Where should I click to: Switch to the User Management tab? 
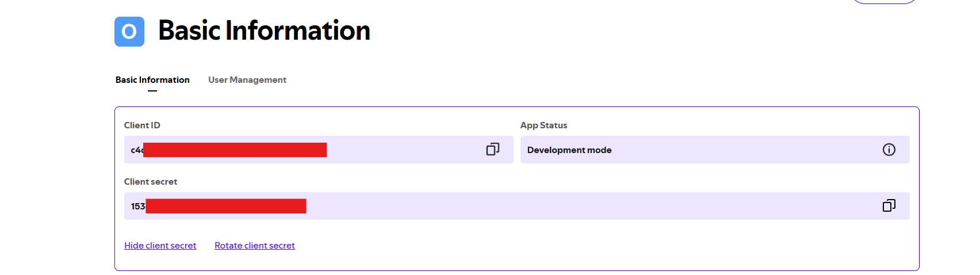(x=247, y=80)
